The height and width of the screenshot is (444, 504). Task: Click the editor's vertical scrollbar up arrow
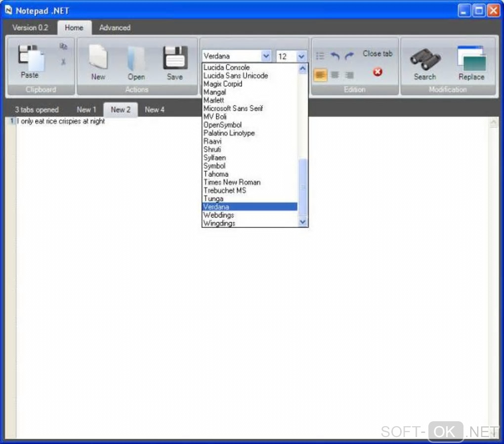[494, 122]
